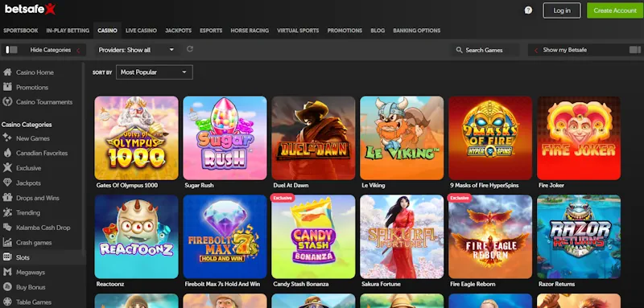644x308 pixels.
Task: Switch to Live Casino tab
Action: 141,31
